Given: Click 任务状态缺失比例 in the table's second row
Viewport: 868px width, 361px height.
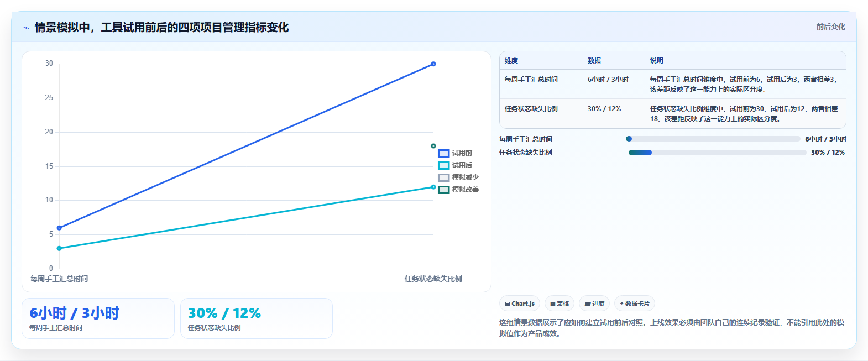Looking at the screenshot, I should [x=531, y=109].
